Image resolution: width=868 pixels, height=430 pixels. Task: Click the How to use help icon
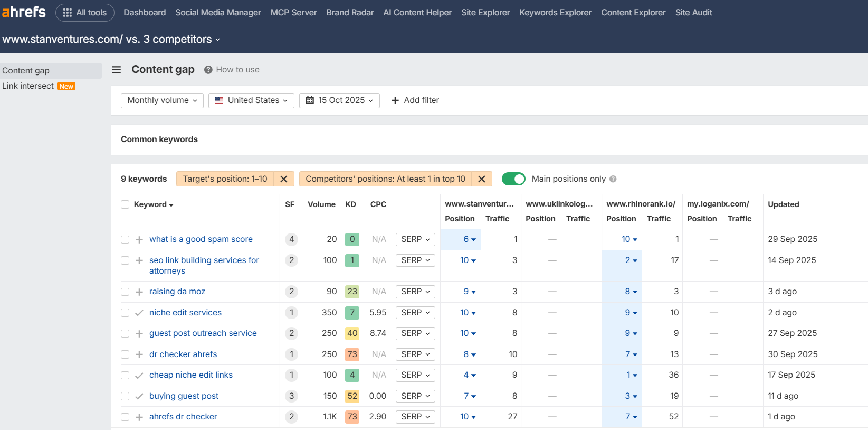pos(208,70)
